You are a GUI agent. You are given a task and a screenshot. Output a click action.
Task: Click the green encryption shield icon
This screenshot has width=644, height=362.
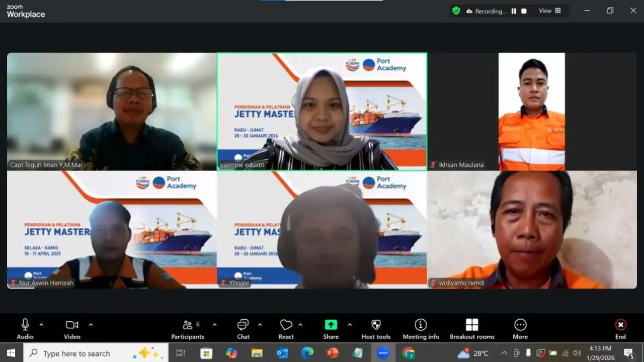point(456,11)
